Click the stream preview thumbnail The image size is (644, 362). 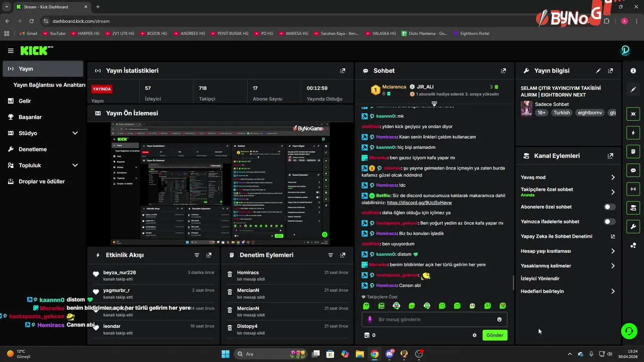[220, 183]
